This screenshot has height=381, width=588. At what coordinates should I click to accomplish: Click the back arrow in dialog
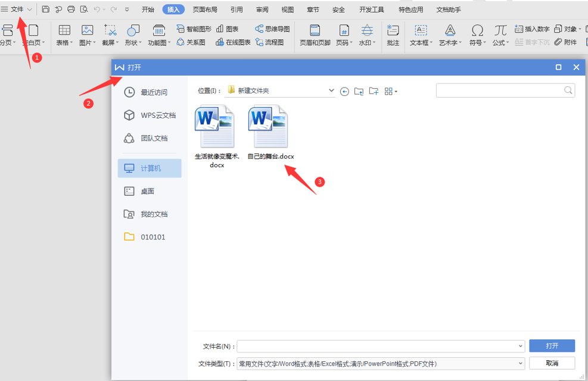pos(344,91)
